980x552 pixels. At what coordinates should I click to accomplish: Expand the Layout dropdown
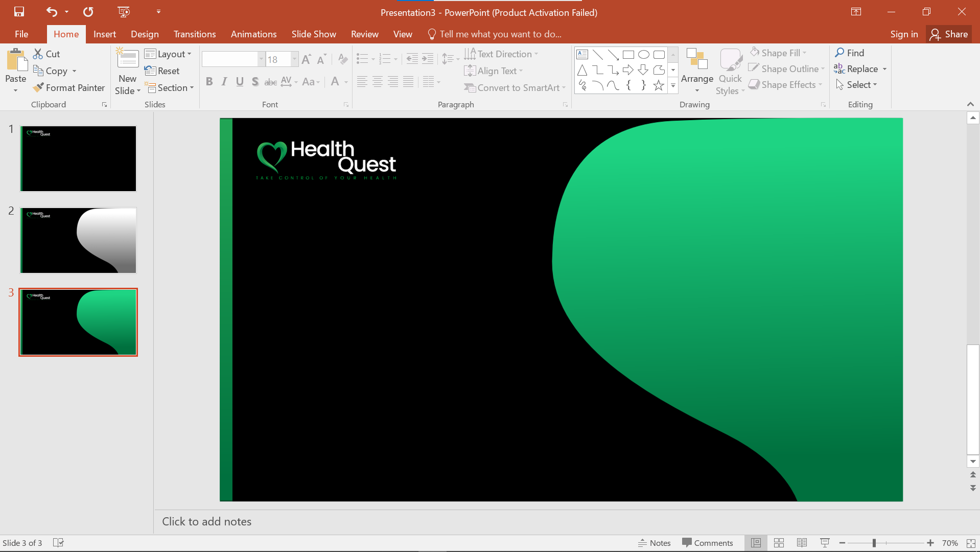[168, 54]
